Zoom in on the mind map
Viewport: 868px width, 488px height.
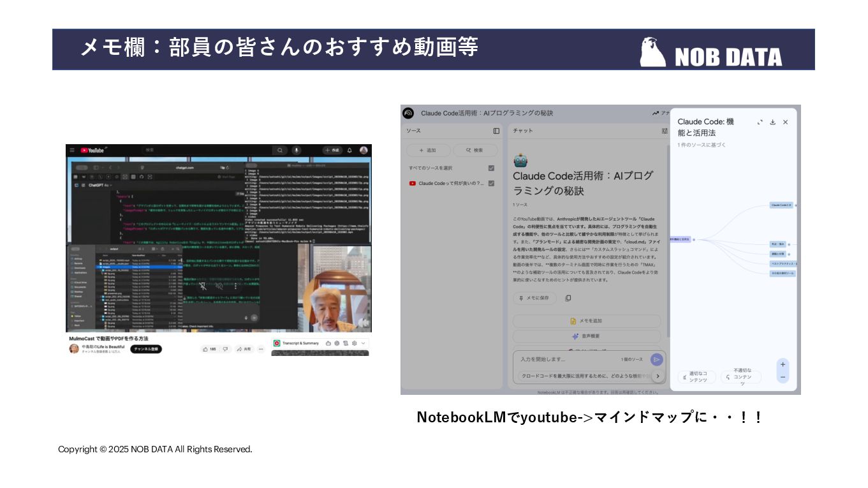pos(783,364)
